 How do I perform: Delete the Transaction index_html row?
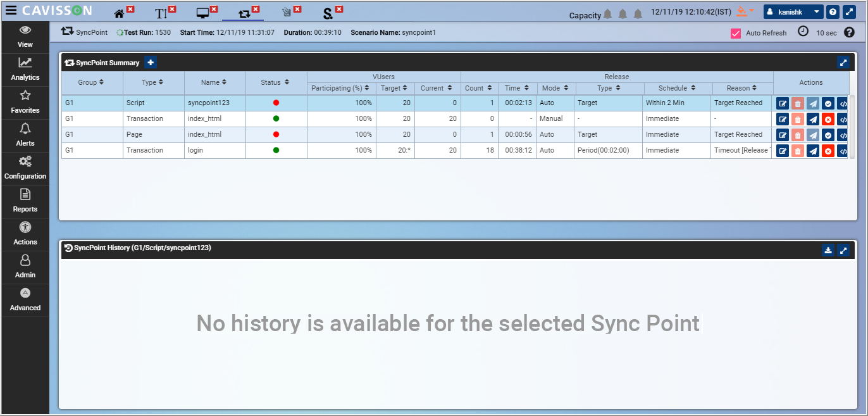pyautogui.click(x=798, y=119)
